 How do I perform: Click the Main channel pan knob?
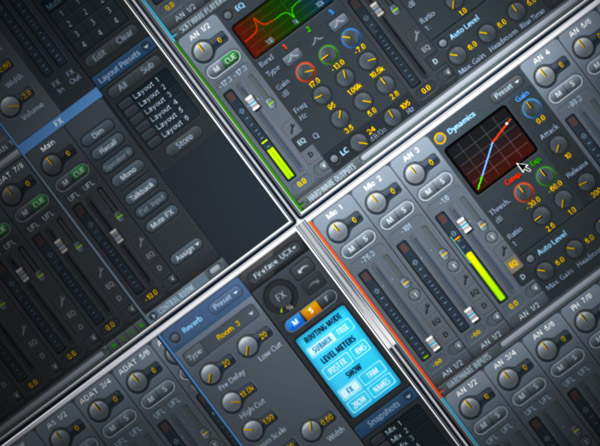tap(51, 164)
